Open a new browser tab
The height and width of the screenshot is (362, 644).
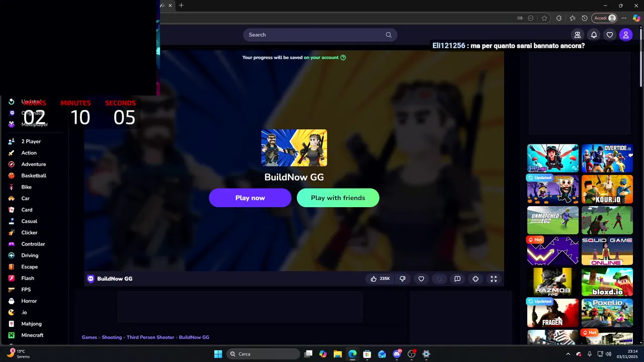181,6
